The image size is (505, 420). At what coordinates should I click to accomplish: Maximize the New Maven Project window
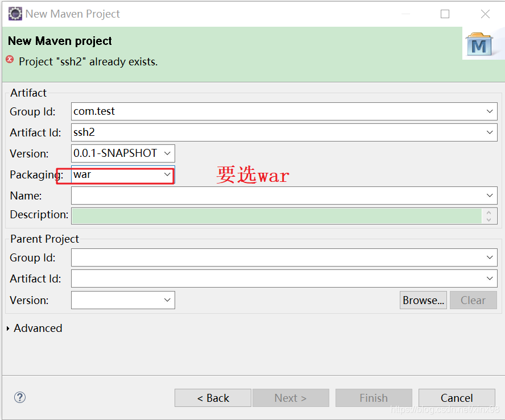coord(445,14)
